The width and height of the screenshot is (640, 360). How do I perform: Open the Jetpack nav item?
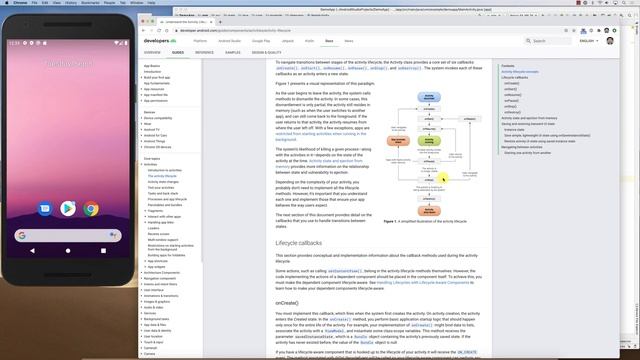[287, 41]
